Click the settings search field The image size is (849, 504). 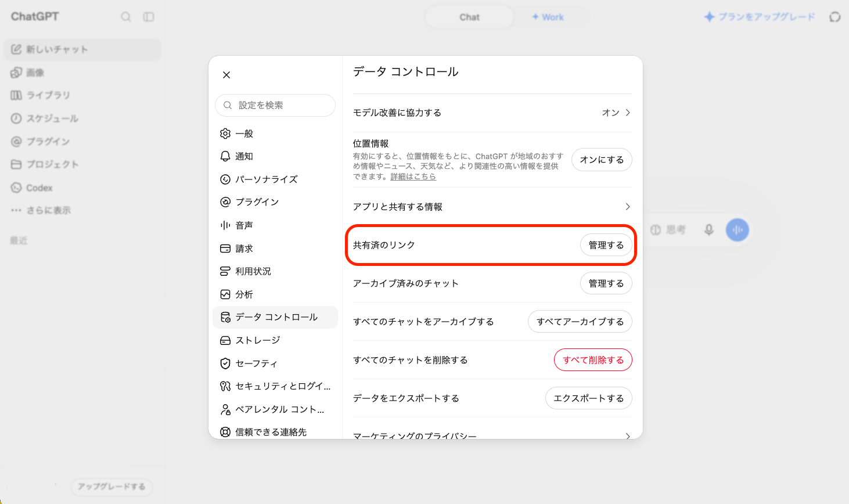point(275,105)
